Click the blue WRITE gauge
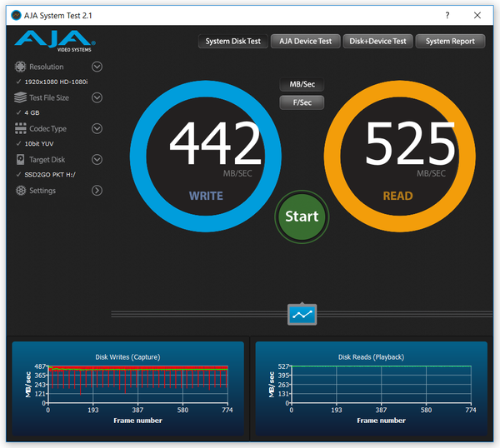Image resolution: width=500 pixels, height=448 pixels. [x=206, y=156]
